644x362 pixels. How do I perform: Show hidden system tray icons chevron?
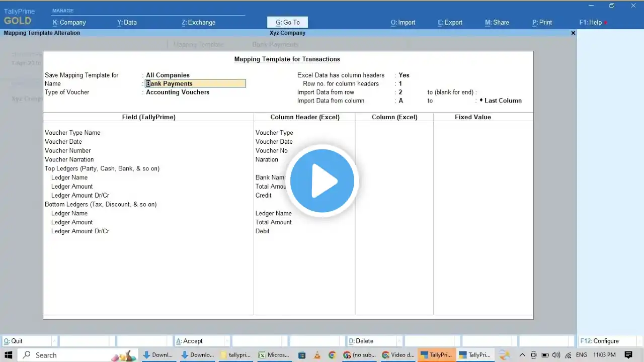[x=523, y=355]
